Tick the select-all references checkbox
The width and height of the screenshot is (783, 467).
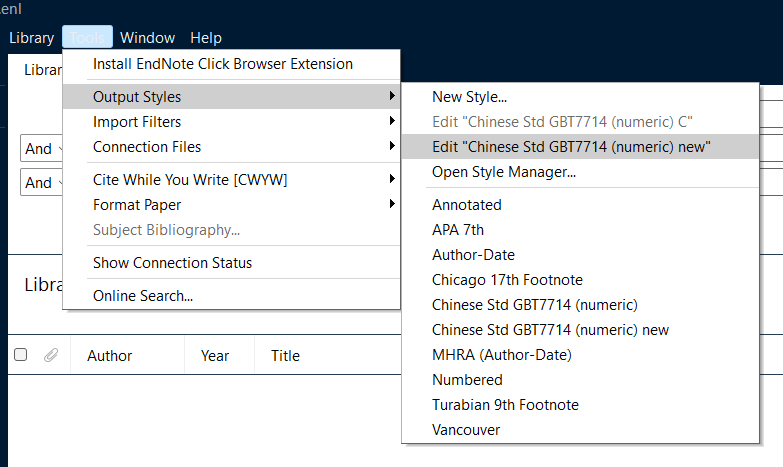pyautogui.click(x=20, y=355)
